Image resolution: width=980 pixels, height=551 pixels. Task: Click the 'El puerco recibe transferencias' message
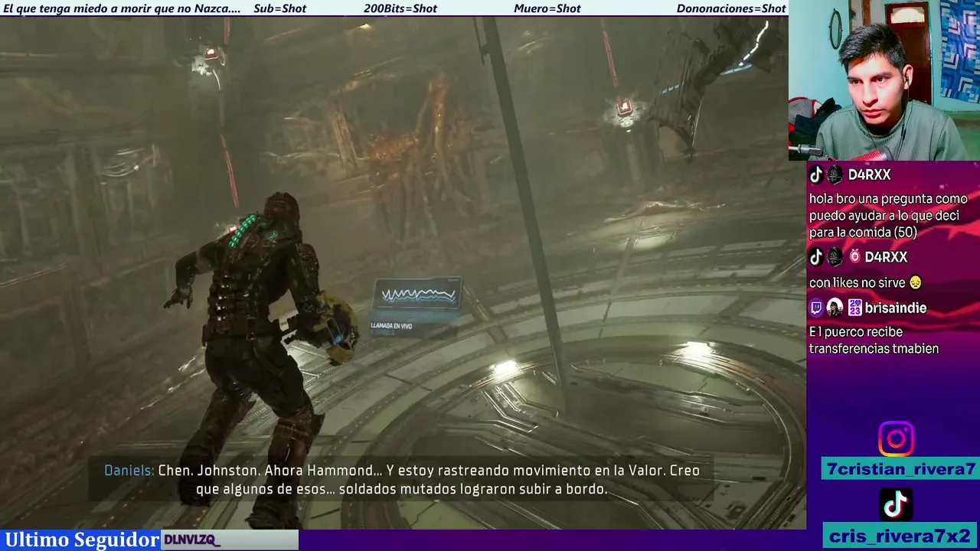point(874,341)
